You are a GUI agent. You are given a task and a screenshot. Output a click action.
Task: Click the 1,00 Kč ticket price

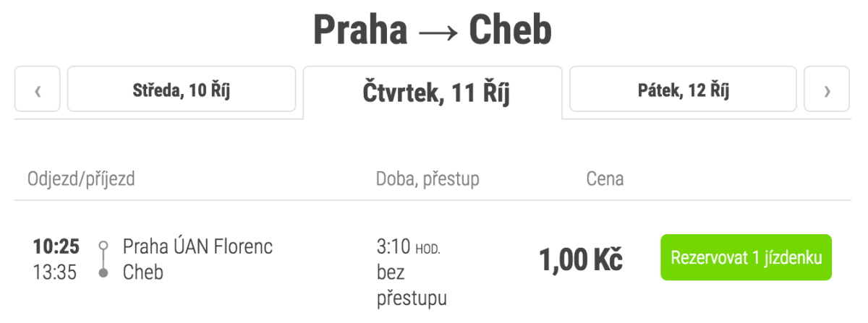(x=580, y=259)
